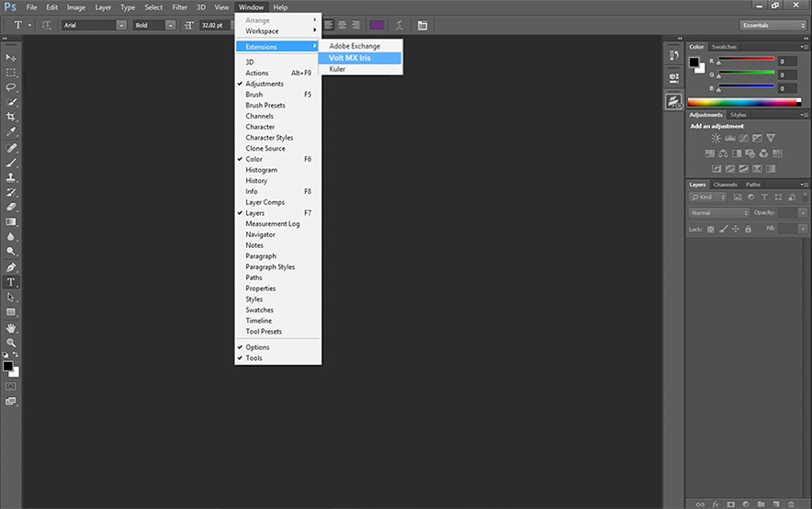Choose the Zoom tool magnifier

(12, 342)
